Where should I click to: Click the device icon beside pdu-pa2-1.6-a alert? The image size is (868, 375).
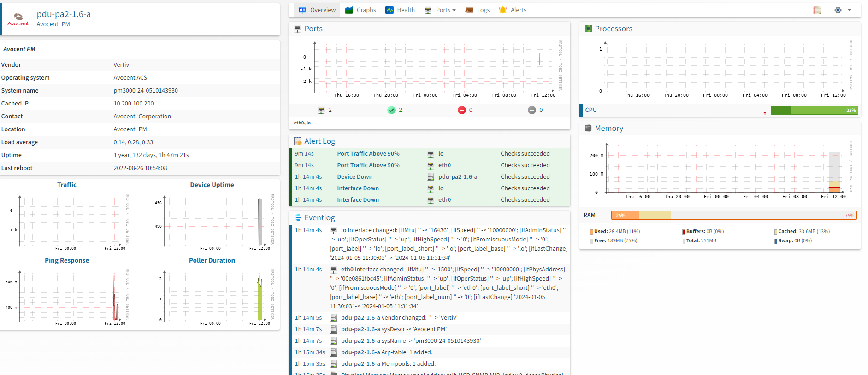[431, 177]
